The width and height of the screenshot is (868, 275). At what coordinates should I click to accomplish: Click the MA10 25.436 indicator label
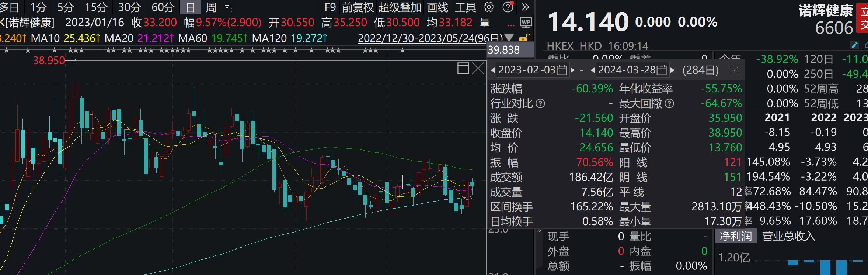click(x=66, y=38)
